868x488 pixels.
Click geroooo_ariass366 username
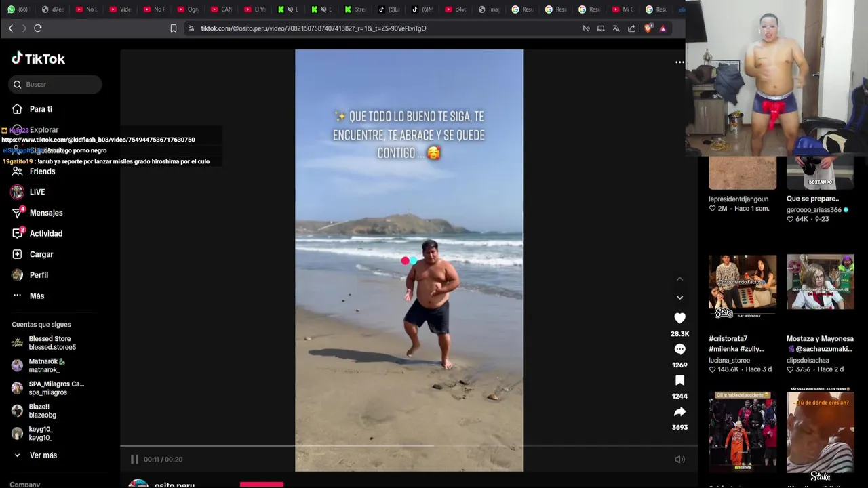click(814, 210)
